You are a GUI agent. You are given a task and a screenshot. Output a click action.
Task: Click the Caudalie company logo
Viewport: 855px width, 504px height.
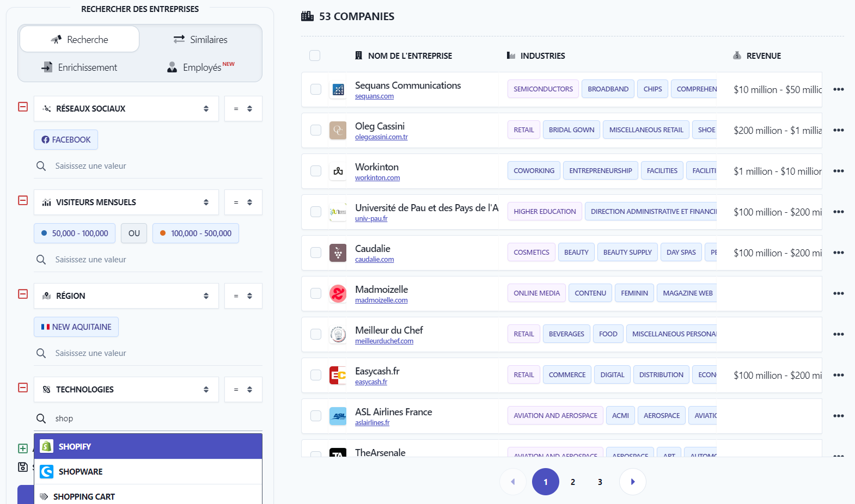(338, 253)
